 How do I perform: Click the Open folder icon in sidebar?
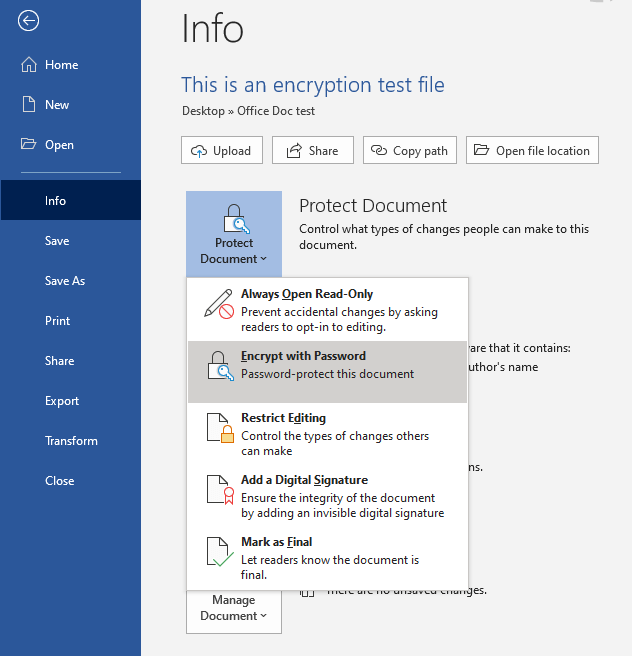pyautogui.click(x=28, y=144)
